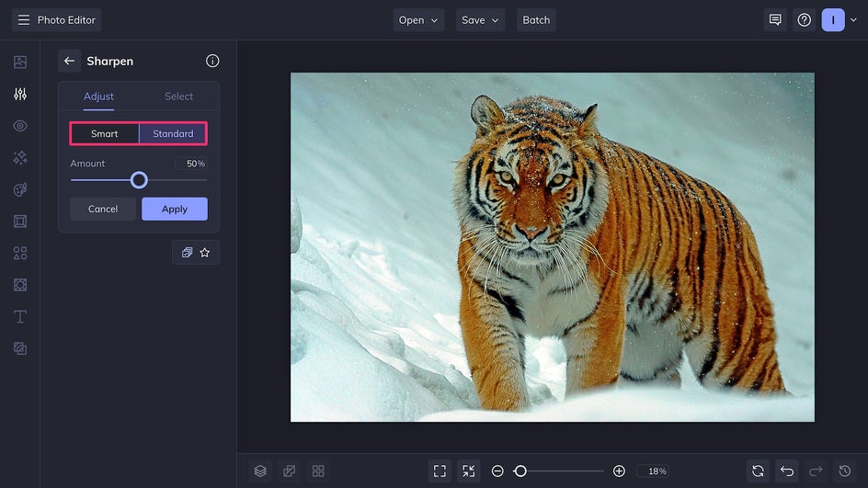Screen dimensions: 868x488
Task: Go back using the arrow beside Sharpen
Action: tap(69, 61)
